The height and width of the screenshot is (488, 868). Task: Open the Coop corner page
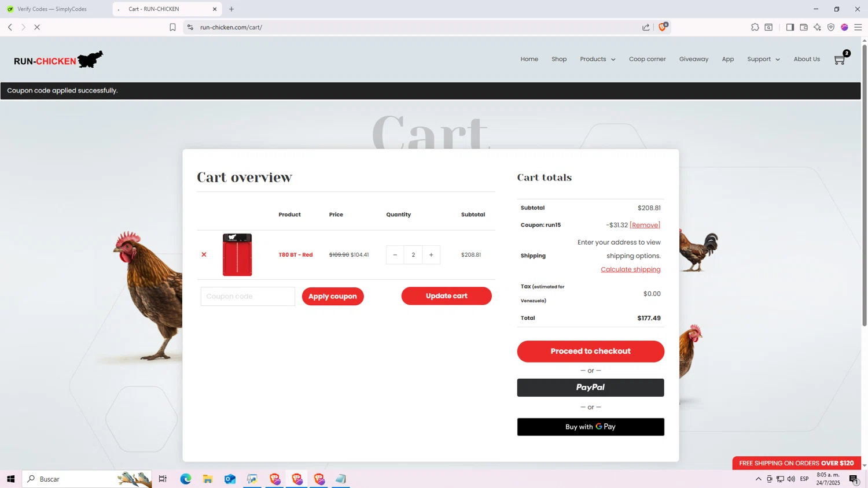pyautogui.click(x=648, y=59)
